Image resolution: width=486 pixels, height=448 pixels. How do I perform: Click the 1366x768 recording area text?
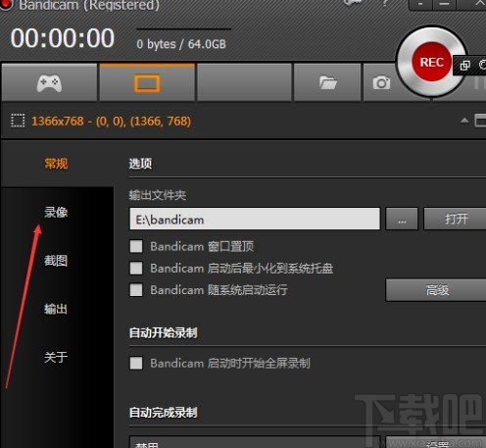coord(111,122)
